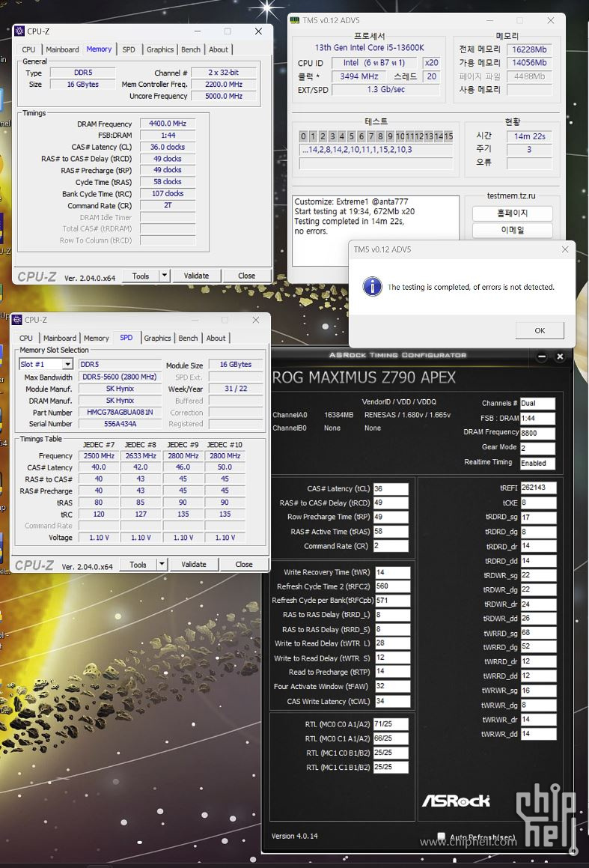Click test number box 0 in TM5
The width and height of the screenshot is (589, 868).
[303, 136]
